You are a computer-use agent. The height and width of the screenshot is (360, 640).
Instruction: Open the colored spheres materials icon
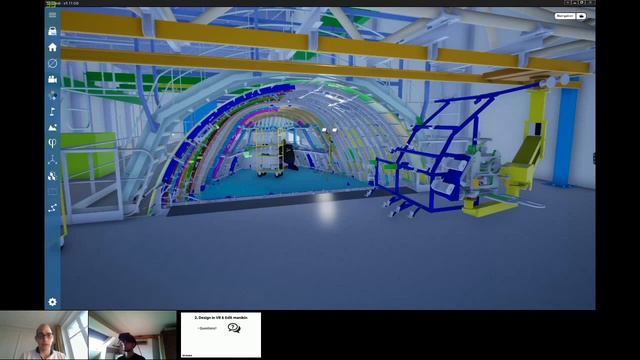pos(52,95)
